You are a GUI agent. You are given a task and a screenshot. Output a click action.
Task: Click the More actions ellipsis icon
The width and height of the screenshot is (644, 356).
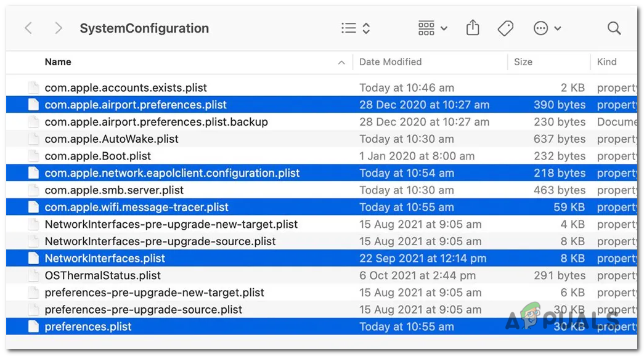click(x=540, y=28)
